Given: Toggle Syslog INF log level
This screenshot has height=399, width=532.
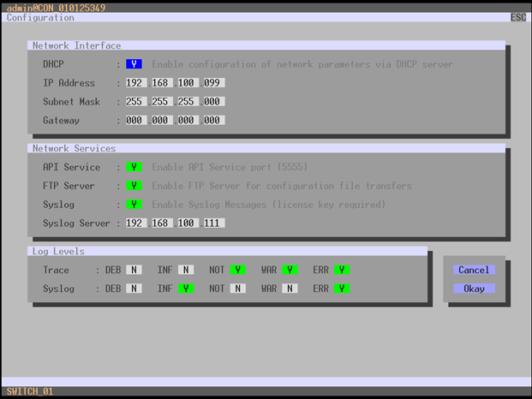Looking at the screenshot, I should pos(186,289).
